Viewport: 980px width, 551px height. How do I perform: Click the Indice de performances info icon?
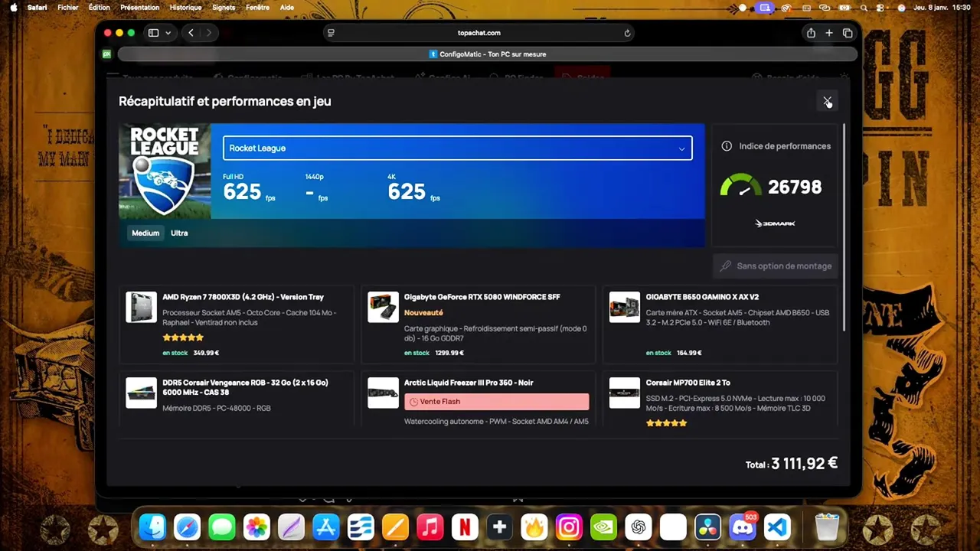(x=727, y=146)
